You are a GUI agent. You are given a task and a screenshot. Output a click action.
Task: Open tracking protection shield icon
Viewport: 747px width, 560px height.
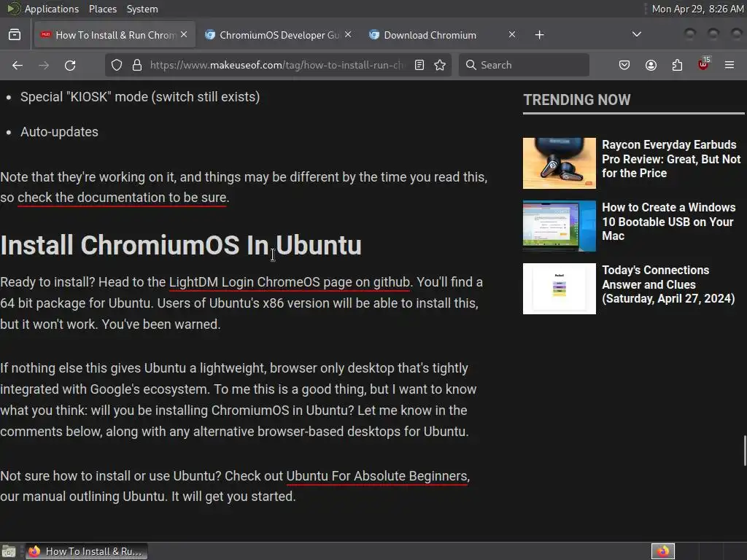(x=117, y=65)
